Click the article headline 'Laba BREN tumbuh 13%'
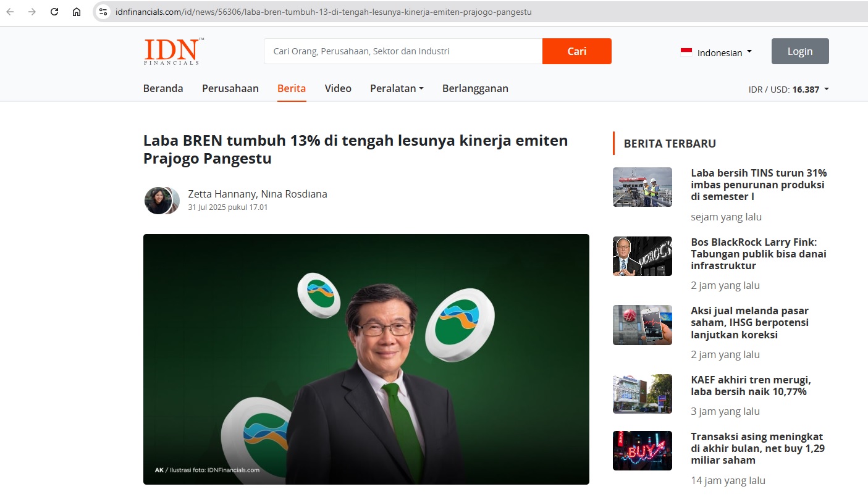 tap(355, 149)
